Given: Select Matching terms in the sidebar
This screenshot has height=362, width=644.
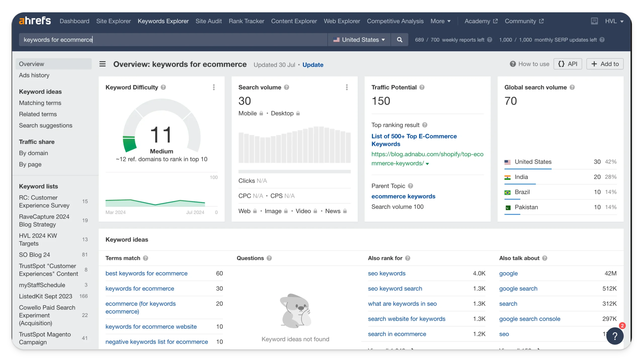Looking at the screenshot, I should (40, 103).
